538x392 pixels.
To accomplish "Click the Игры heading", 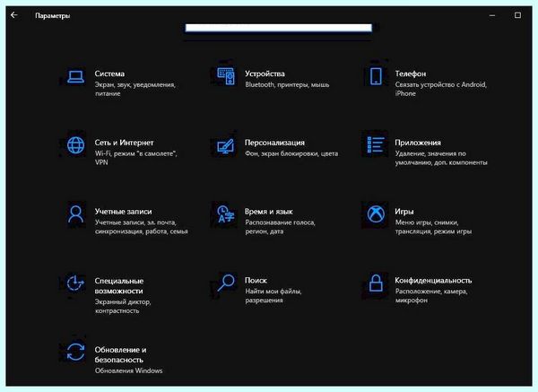I will [x=403, y=212].
